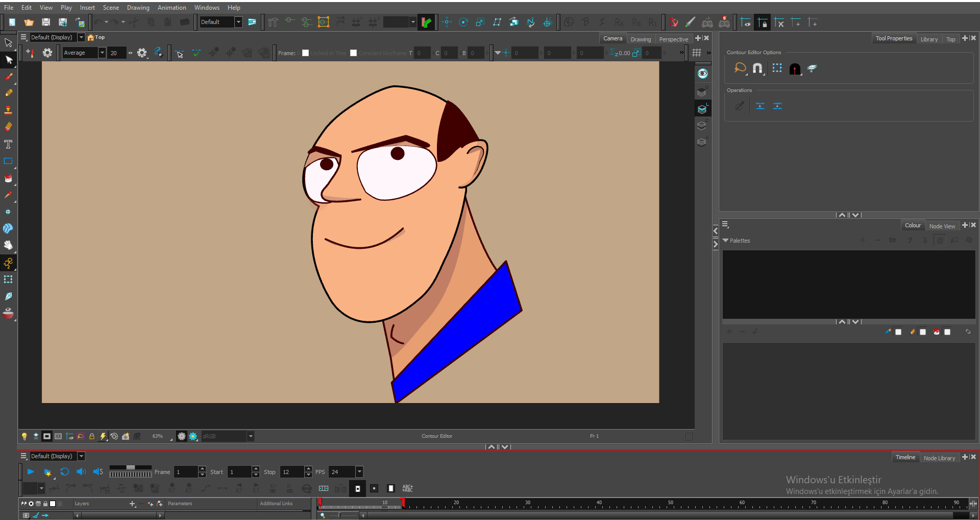
Task: Expand the sRGB color space dropdown
Action: point(250,436)
